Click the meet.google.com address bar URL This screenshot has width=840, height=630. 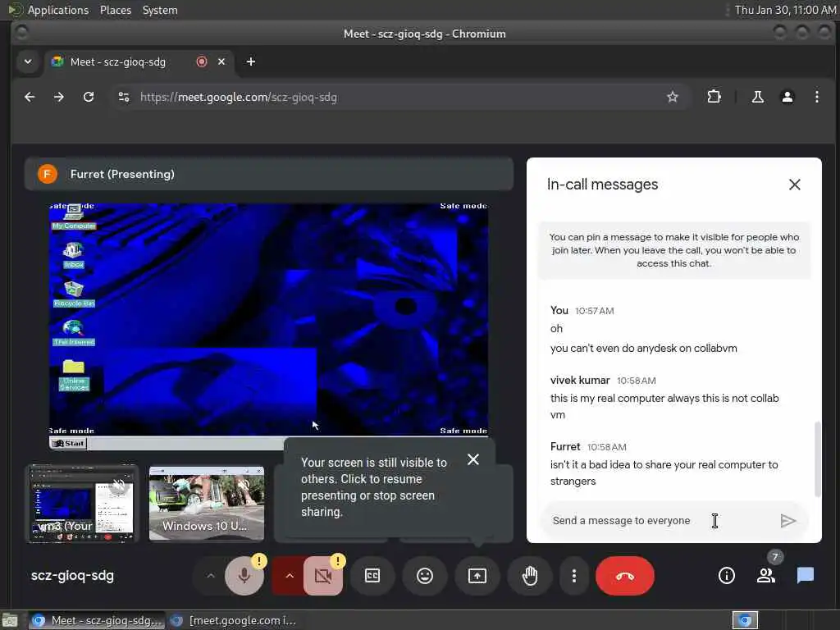(x=239, y=98)
